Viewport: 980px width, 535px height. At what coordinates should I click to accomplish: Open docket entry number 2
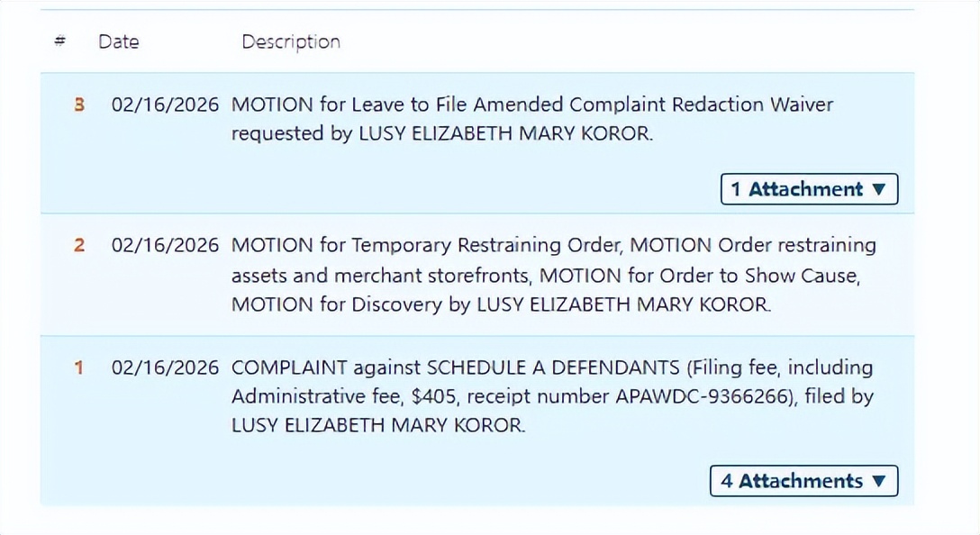click(79, 245)
